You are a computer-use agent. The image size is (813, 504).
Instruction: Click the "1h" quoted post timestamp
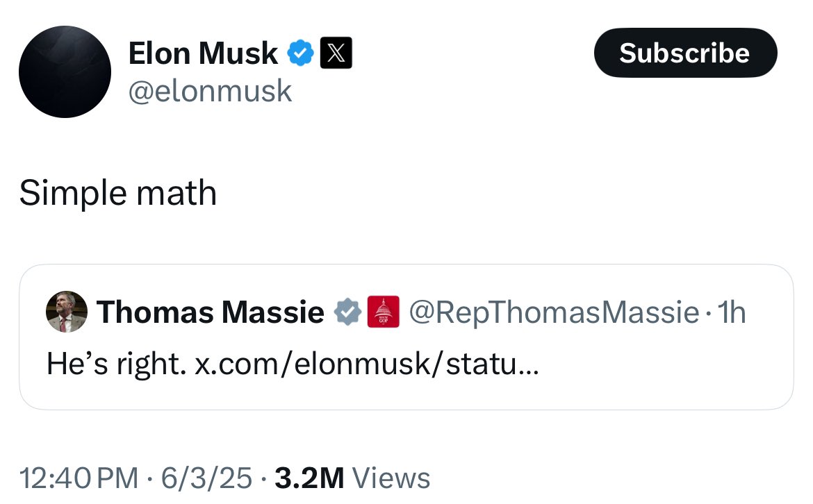tap(732, 312)
